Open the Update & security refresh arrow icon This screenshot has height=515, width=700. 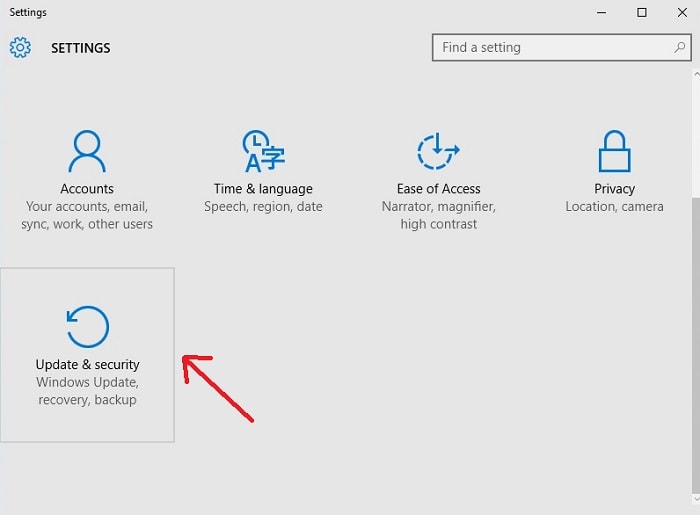(x=88, y=326)
